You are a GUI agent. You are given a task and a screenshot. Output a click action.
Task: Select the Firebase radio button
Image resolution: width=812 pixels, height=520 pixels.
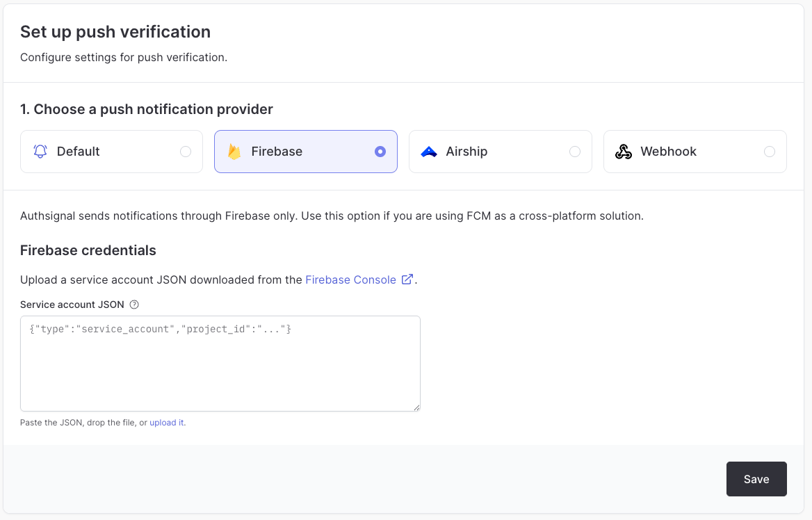point(380,152)
